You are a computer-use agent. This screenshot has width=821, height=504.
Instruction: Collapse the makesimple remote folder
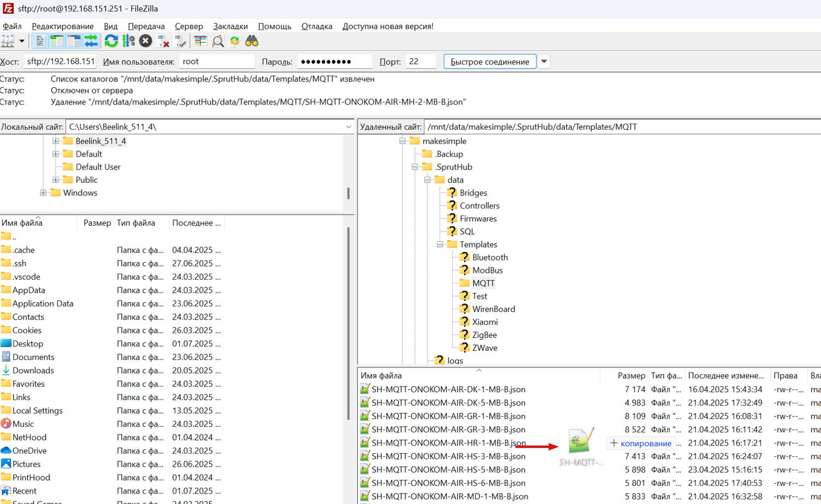pos(402,141)
